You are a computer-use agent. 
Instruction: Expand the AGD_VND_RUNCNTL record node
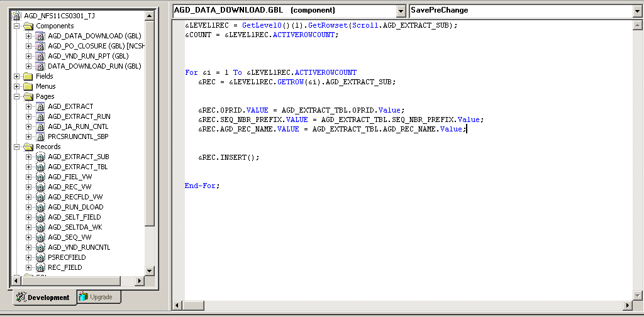pyautogui.click(x=28, y=247)
